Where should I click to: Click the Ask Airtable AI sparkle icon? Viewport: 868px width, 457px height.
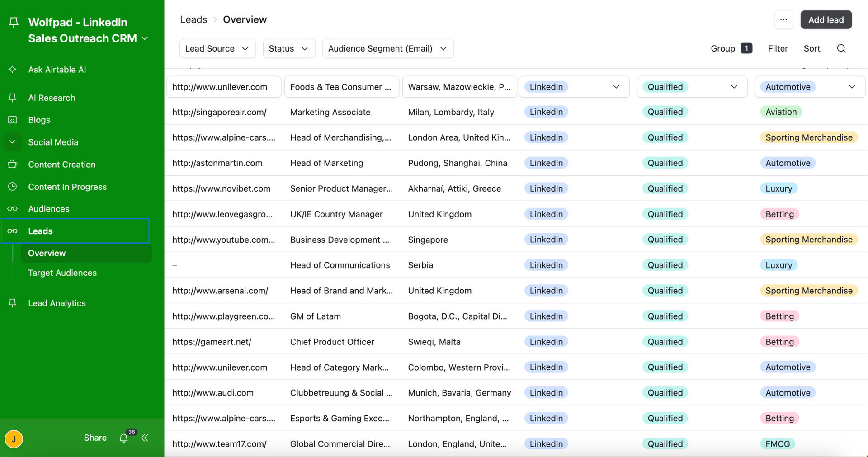point(13,70)
